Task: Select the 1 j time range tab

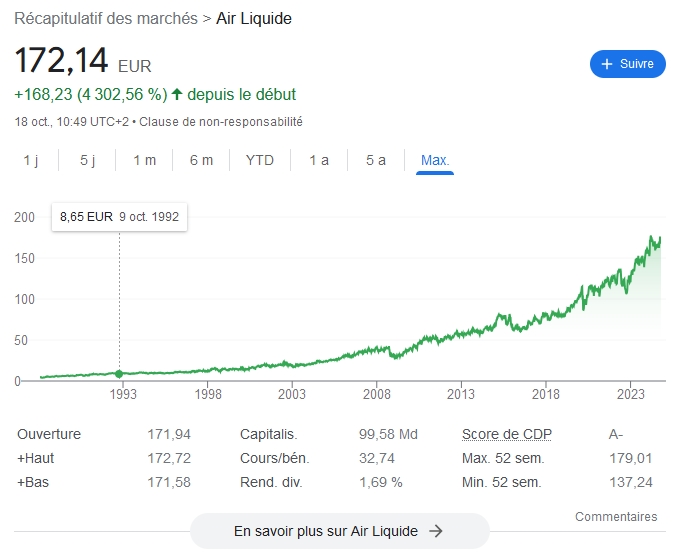Action: click(x=30, y=160)
